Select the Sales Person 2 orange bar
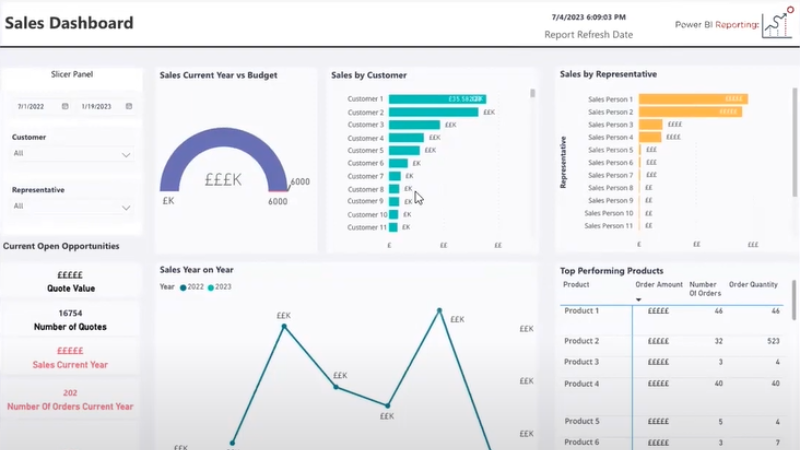The width and height of the screenshot is (800, 450). 690,112
